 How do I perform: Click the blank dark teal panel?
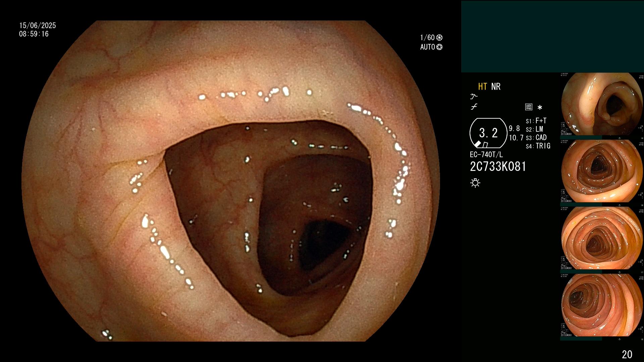pyautogui.click(x=552, y=37)
